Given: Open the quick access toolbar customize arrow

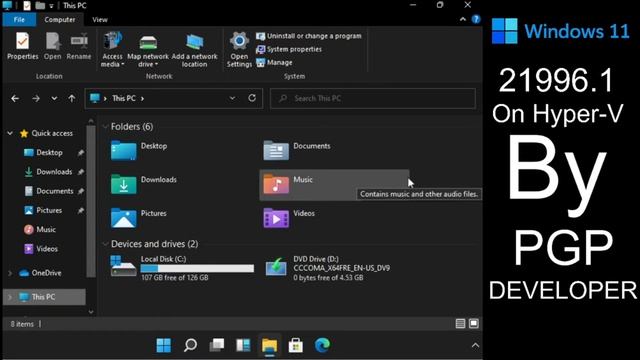Looking at the screenshot, I should [x=51, y=6].
